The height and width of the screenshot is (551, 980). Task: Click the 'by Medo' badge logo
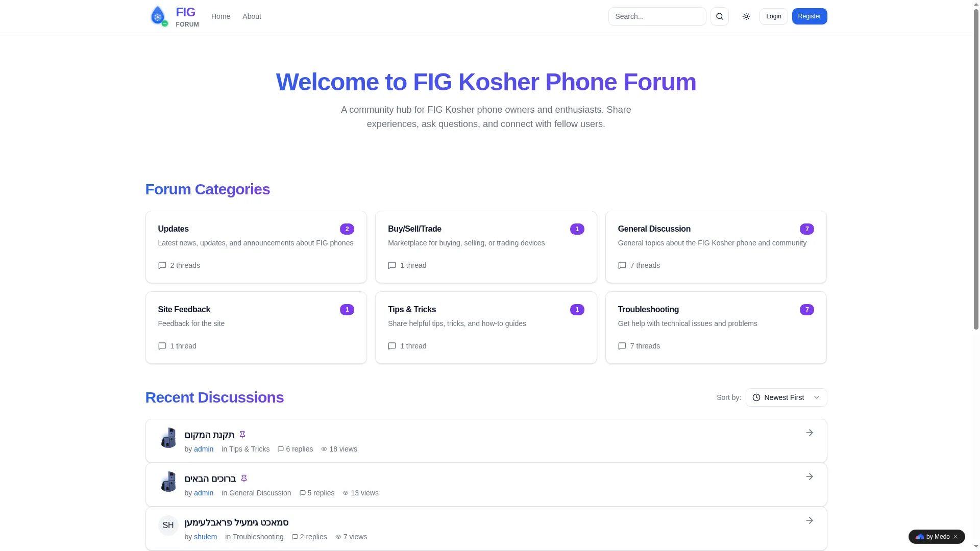tap(920, 537)
